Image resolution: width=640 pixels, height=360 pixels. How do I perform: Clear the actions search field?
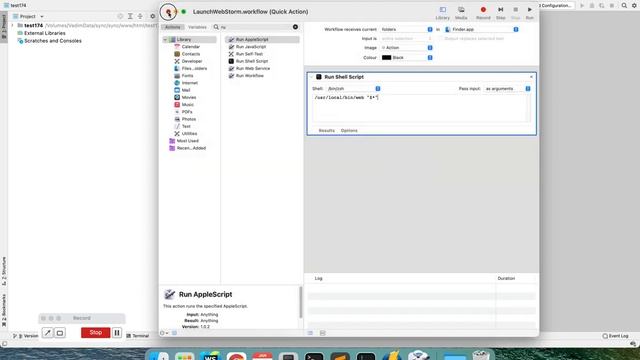[295, 27]
